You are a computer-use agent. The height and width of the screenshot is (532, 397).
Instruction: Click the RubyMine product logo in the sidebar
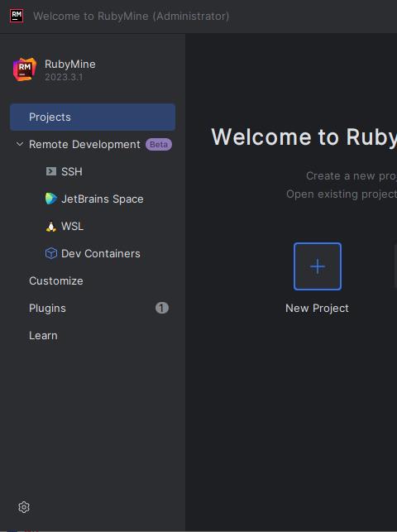point(25,69)
